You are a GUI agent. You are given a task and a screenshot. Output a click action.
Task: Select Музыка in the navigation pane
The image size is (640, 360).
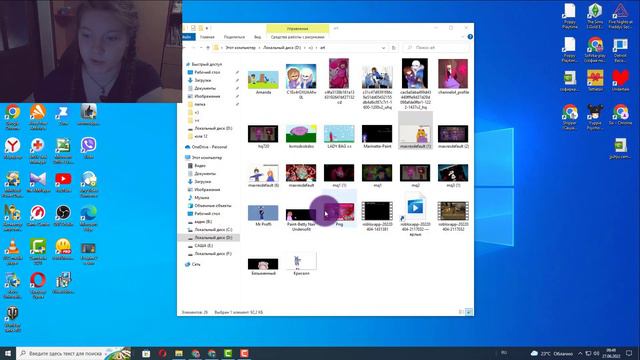pos(202,198)
